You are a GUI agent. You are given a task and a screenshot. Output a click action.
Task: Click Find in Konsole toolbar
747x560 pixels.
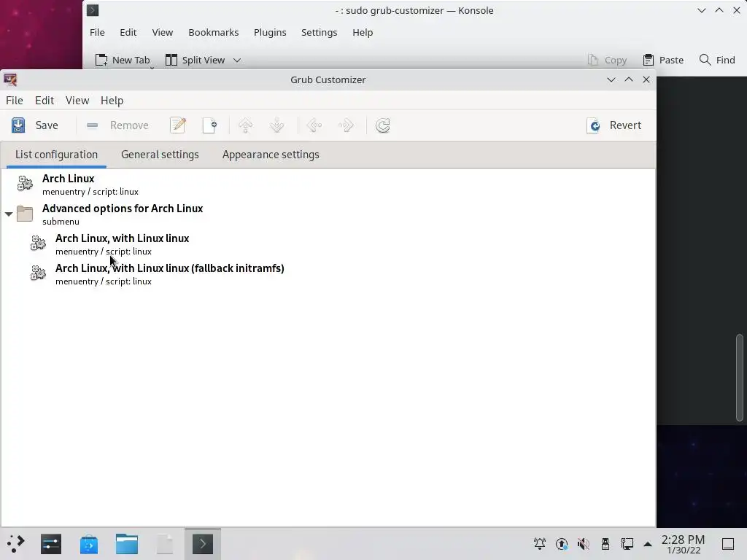click(x=717, y=60)
